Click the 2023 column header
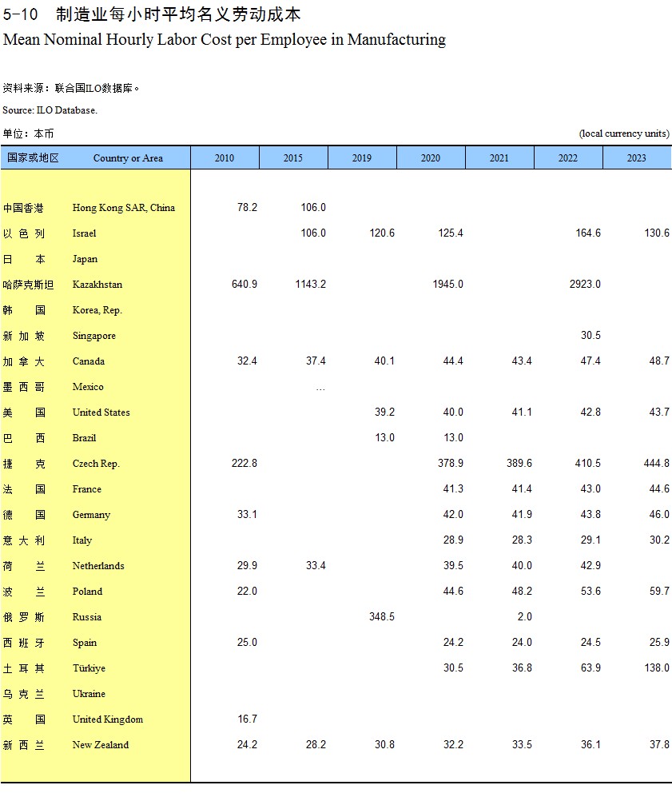Viewport: 672px width, 809px height. (637, 158)
